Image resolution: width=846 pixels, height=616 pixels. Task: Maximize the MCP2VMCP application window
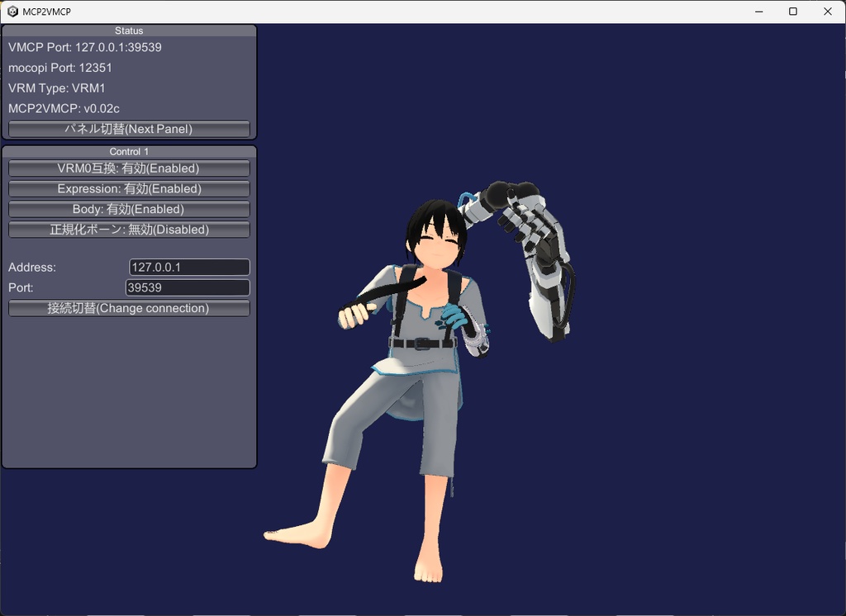pos(791,12)
